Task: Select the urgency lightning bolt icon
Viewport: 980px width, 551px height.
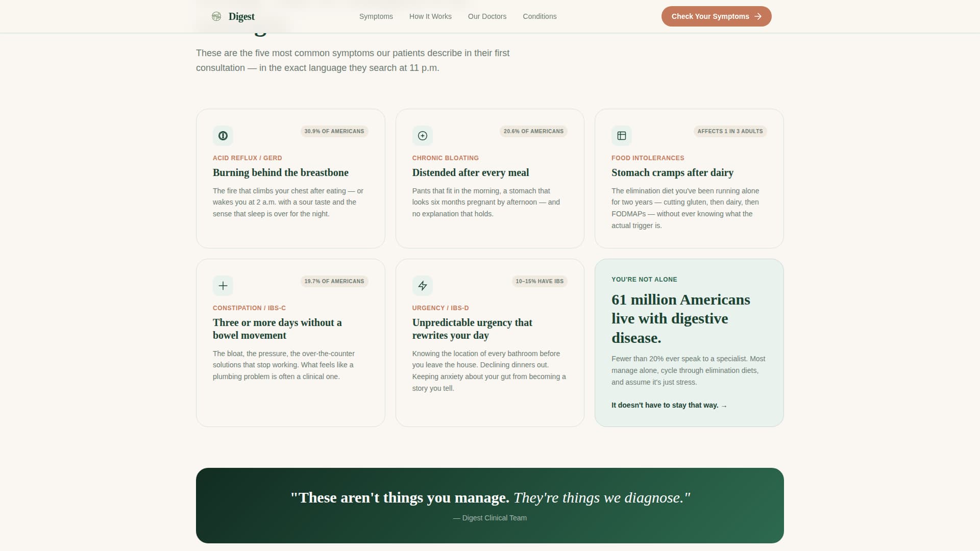Action: coord(422,286)
